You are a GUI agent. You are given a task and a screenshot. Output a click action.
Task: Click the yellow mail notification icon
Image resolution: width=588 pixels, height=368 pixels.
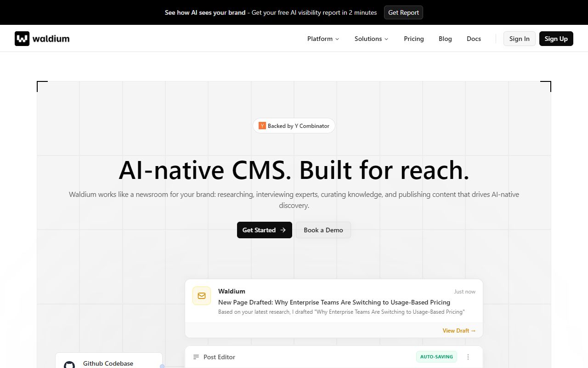click(202, 296)
